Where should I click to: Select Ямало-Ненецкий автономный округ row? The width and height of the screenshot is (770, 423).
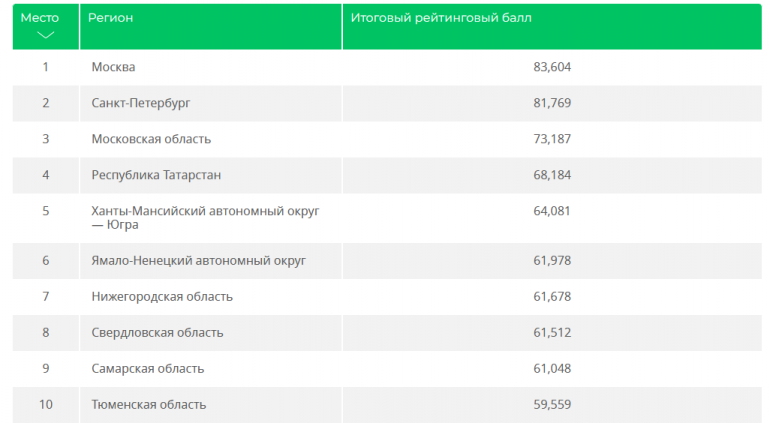pyautogui.click(x=198, y=261)
